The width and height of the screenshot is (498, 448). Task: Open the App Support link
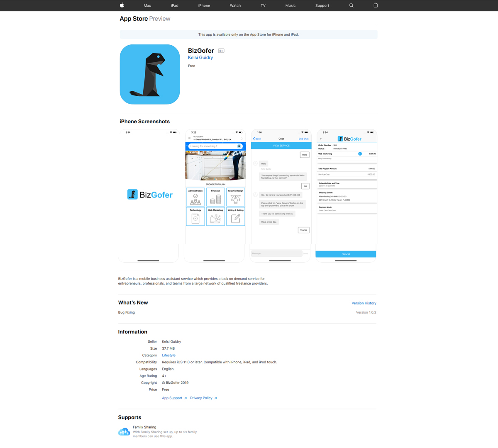172,398
